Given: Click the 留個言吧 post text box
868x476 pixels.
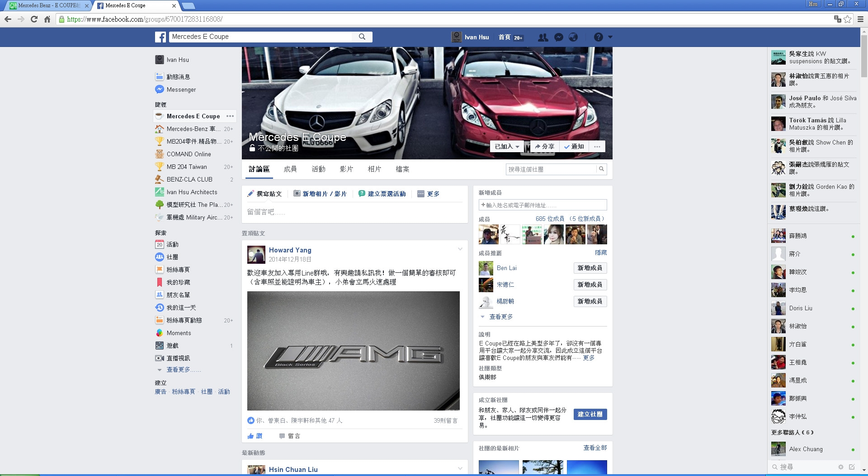Looking at the screenshot, I should click(355, 212).
